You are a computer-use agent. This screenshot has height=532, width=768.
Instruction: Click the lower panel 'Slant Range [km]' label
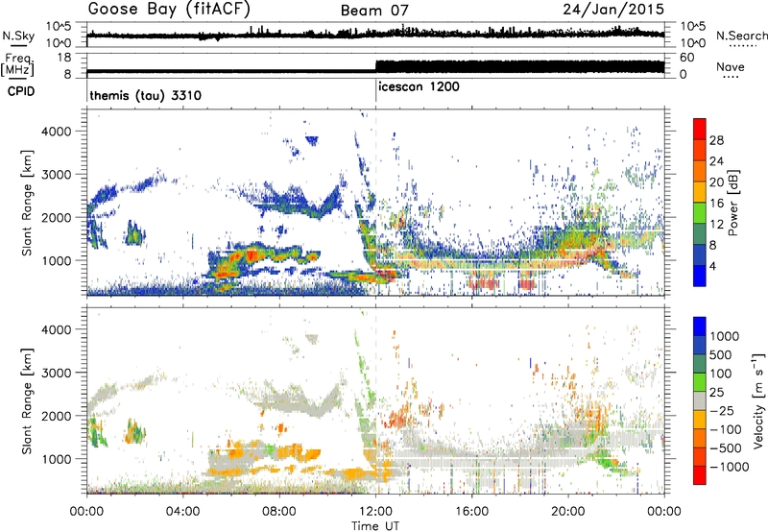pyautogui.click(x=27, y=400)
